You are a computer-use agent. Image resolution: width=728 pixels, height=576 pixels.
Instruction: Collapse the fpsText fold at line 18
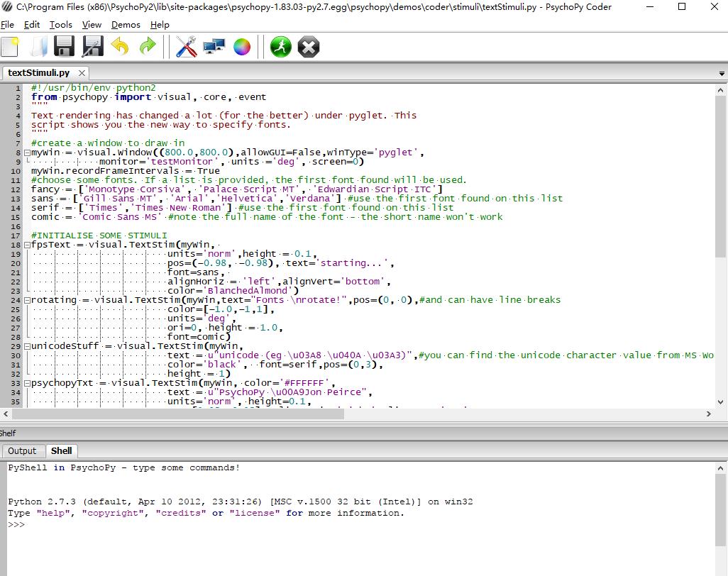pos(27,245)
